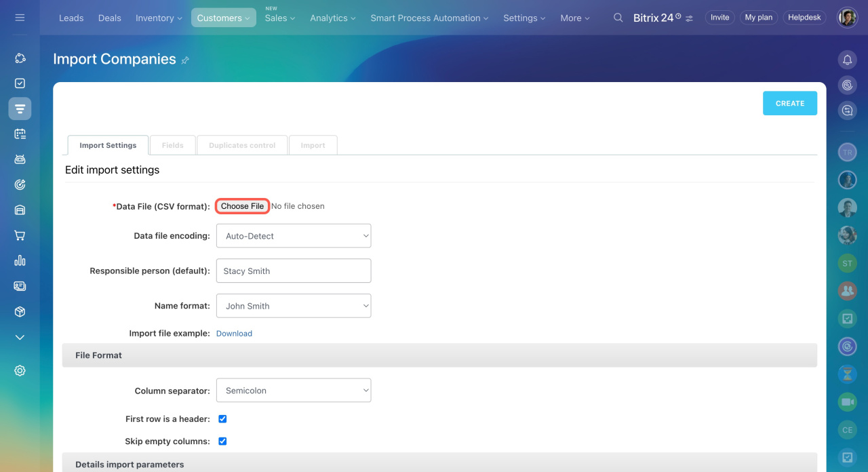868x472 pixels.
Task: Open the calendar icon in left sidebar
Action: 20,134
